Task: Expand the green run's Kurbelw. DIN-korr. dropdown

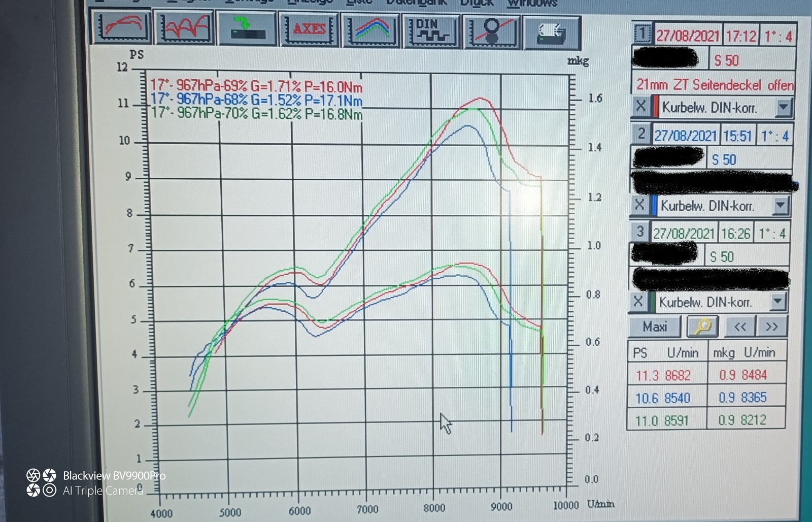Action: tap(777, 302)
